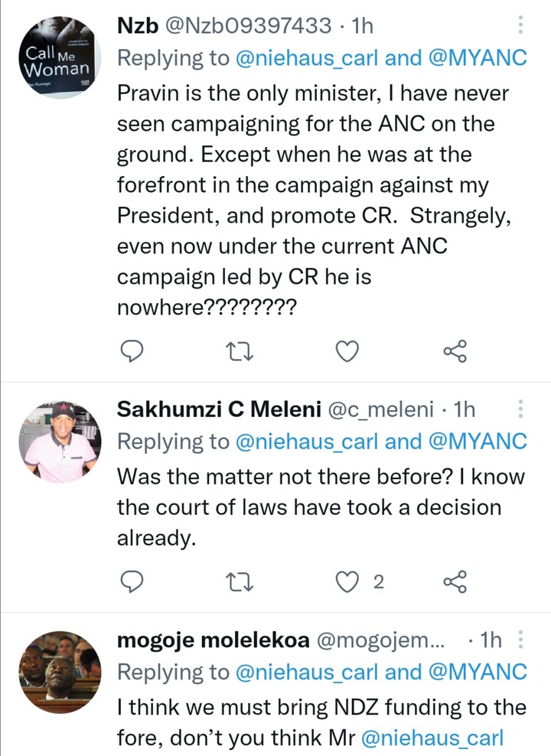Reply to Nzb's tweet about Pravin
551x756 pixels.
pyautogui.click(x=131, y=351)
